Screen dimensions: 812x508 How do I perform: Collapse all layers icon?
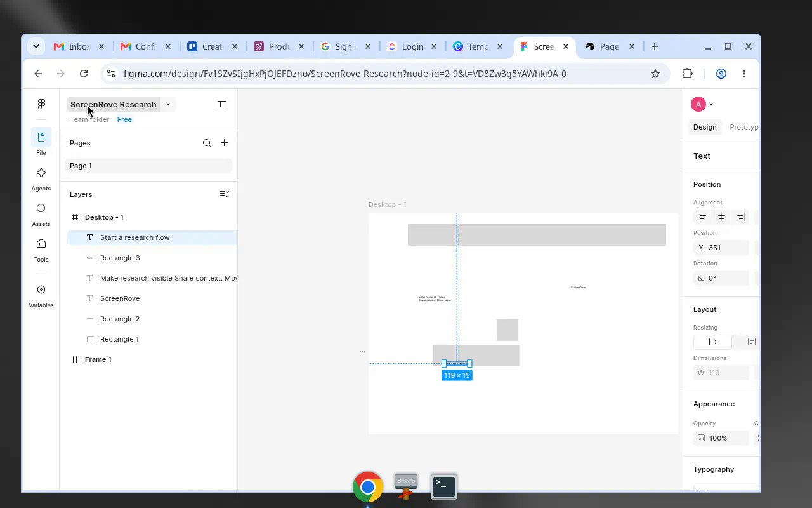click(224, 194)
